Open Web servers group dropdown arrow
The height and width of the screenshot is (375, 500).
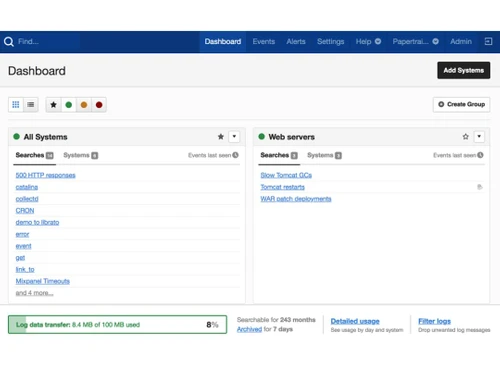click(479, 137)
